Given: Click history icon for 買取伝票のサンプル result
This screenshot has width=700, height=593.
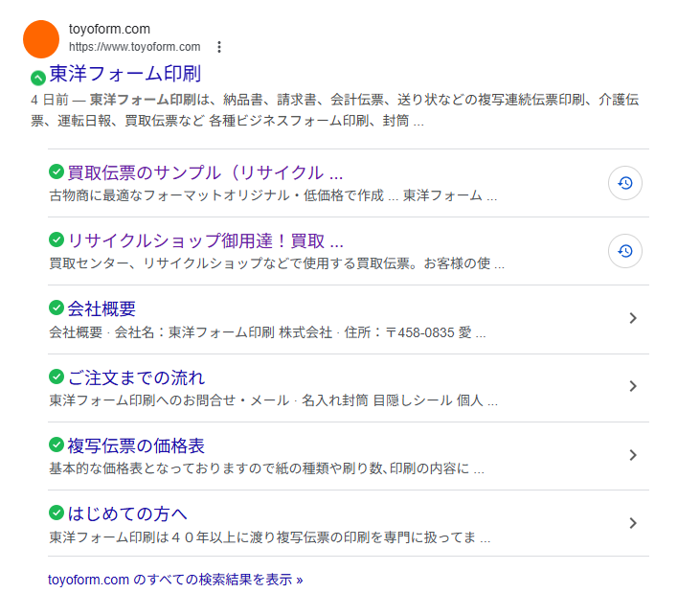Looking at the screenshot, I should pos(624,183).
